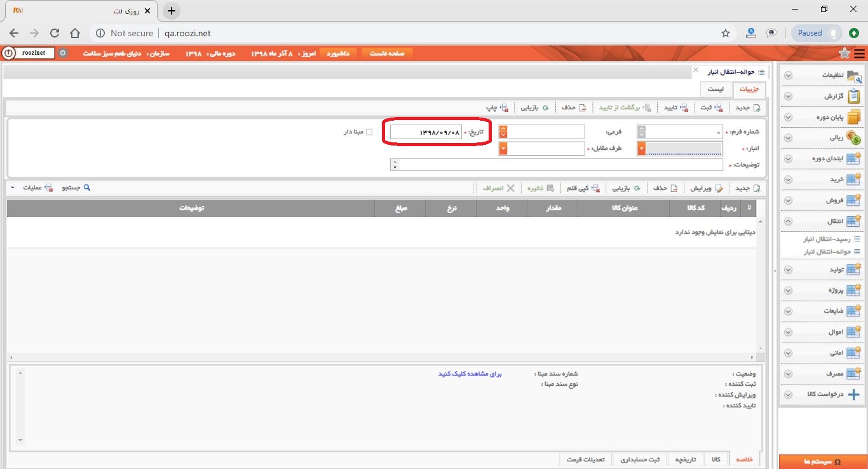Image resolution: width=868 pixels, height=469 pixels.
Task: Click حذف in the items grid toolbar
Action: pos(665,188)
